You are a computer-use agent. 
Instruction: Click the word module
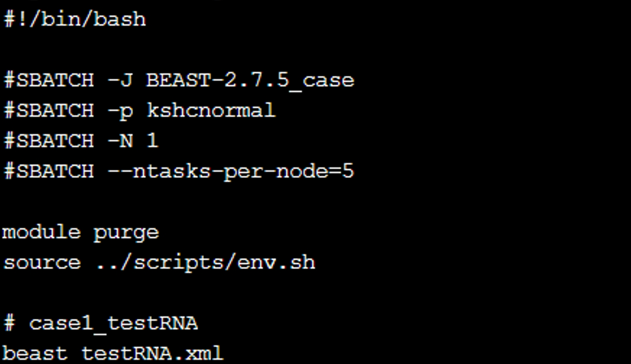point(41,233)
